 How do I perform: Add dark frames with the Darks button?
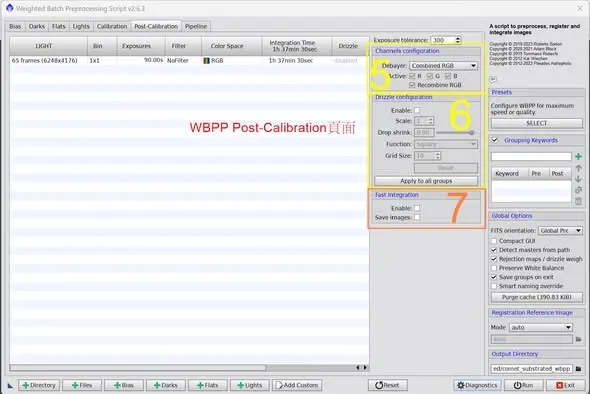click(x=166, y=385)
